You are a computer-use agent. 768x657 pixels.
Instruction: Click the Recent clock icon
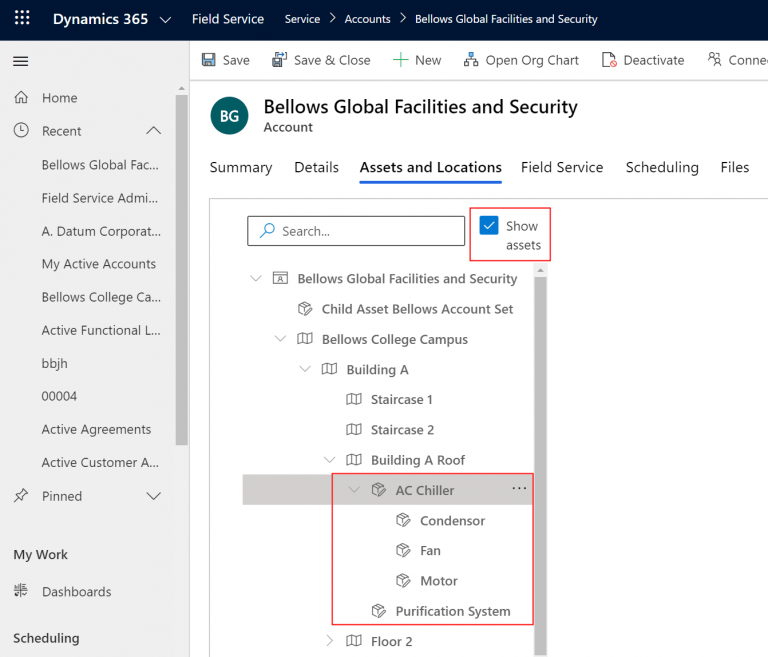pos(21,130)
